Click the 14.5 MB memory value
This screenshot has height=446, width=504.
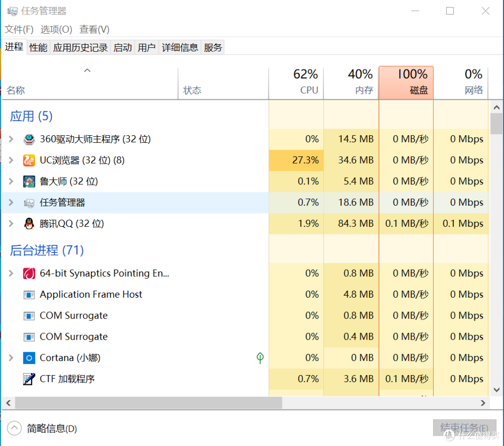[356, 139]
